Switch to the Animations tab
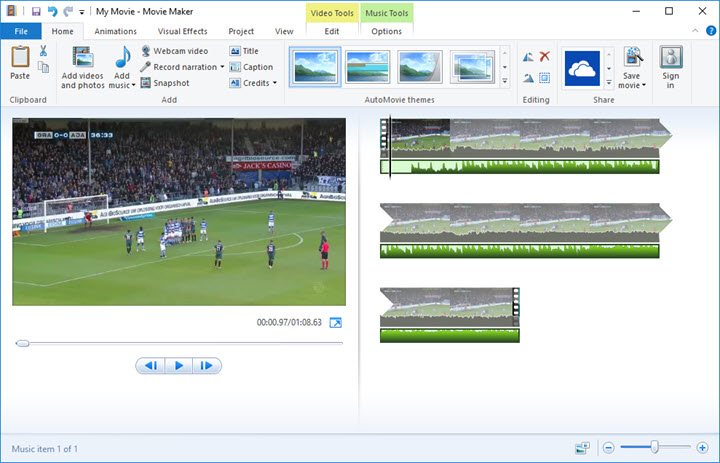The image size is (720, 463). (x=115, y=31)
